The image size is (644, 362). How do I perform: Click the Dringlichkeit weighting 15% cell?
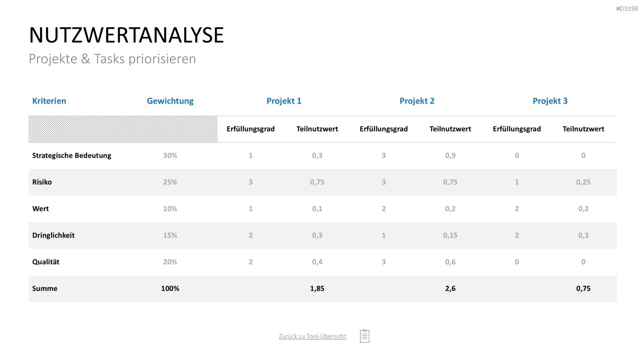click(170, 235)
